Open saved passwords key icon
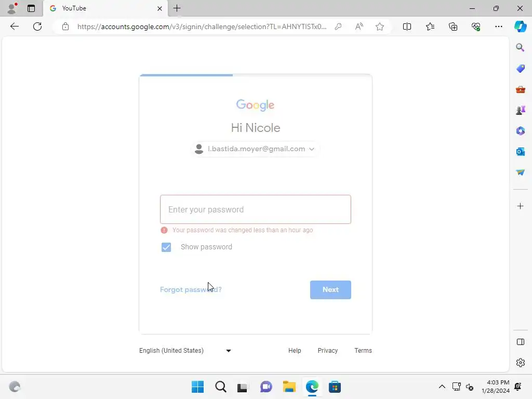Image resolution: width=532 pixels, height=399 pixels. click(x=338, y=26)
